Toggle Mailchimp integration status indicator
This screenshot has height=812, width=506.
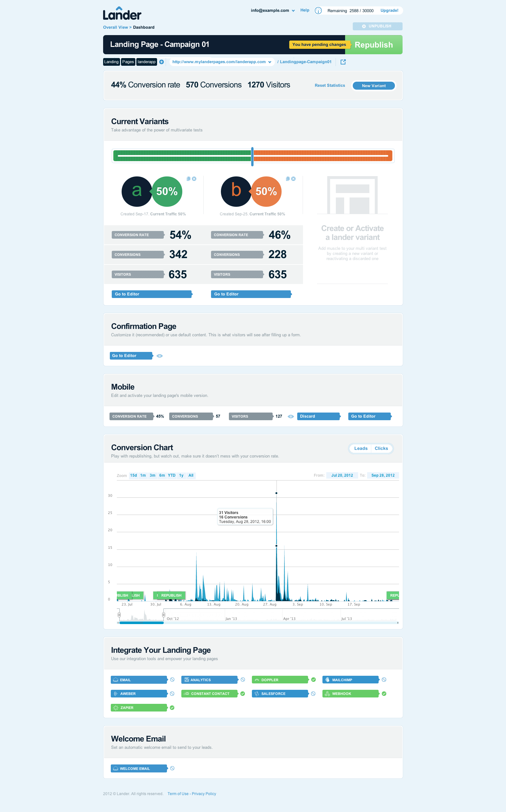(x=384, y=680)
